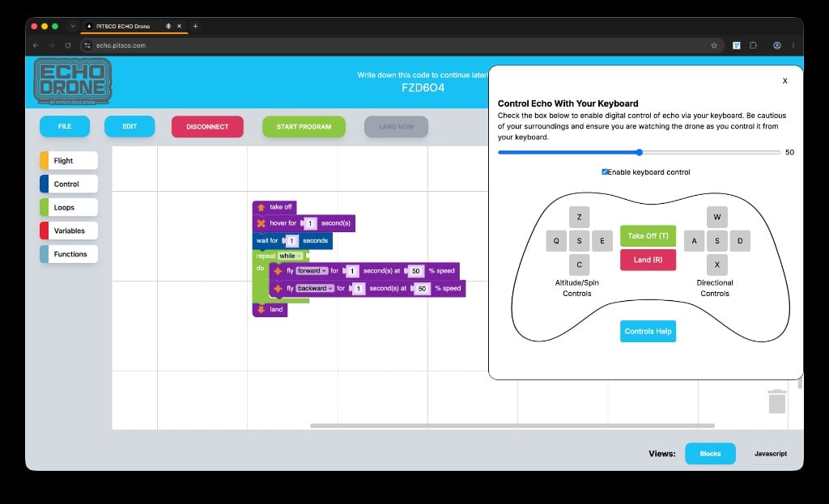The image size is (829, 504).
Task: Click the fly forward seconds value field
Action: [x=352, y=271]
